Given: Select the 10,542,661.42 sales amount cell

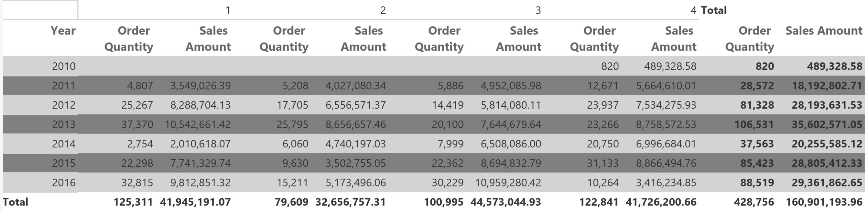Looking at the screenshot, I should pos(198,124).
